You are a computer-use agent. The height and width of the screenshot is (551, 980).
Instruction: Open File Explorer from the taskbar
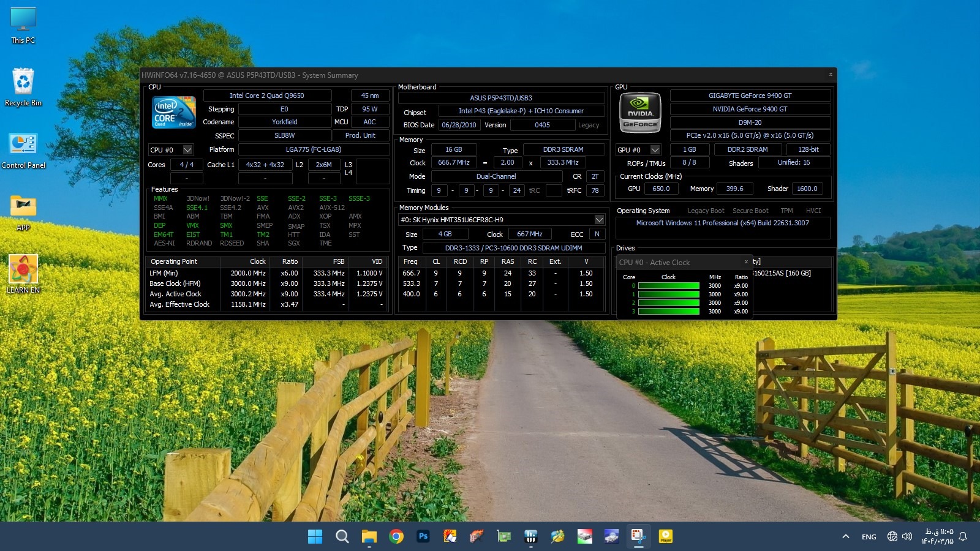click(x=369, y=537)
